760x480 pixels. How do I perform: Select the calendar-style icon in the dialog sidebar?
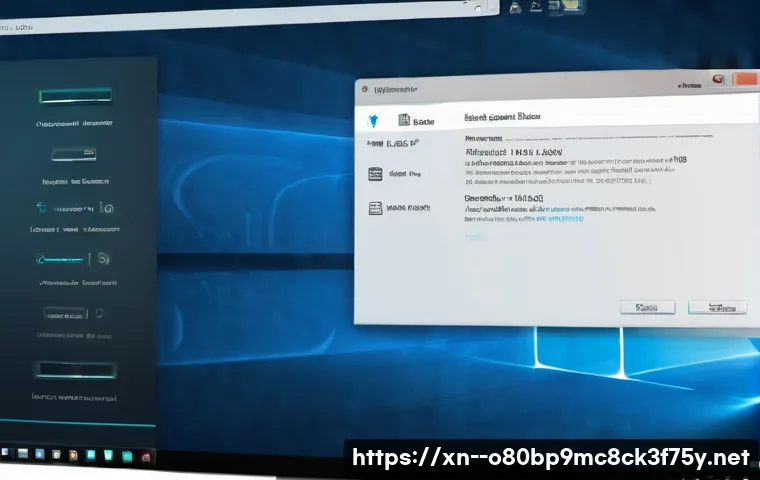(x=375, y=174)
